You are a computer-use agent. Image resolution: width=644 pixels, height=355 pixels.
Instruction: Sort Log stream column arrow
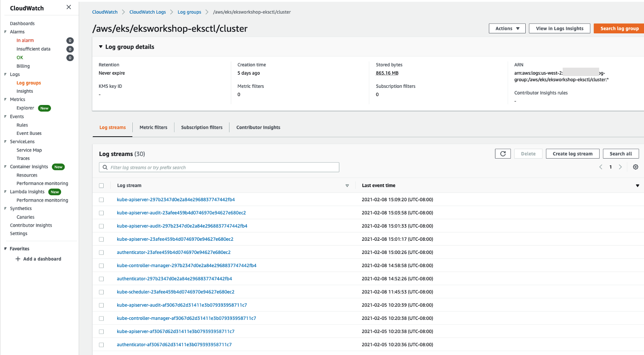(x=347, y=186)
